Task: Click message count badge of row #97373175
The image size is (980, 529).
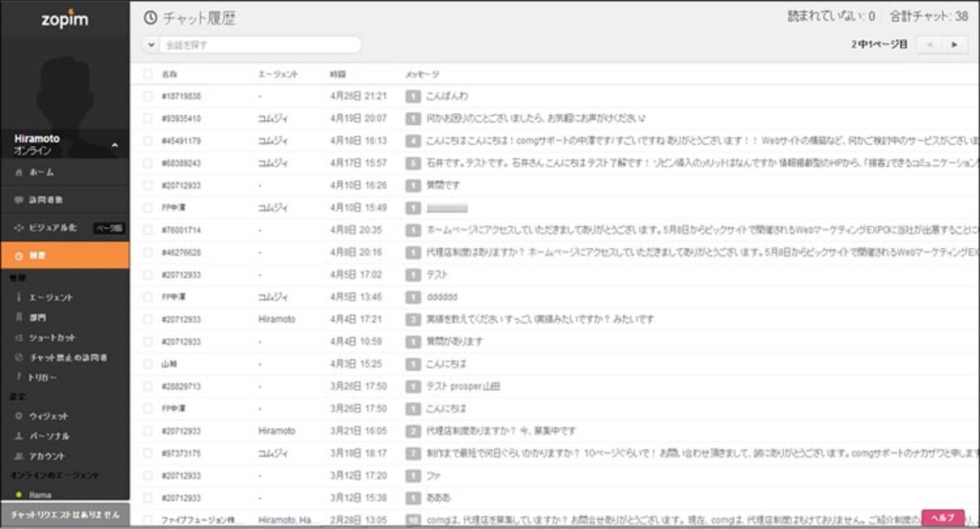Action: click(x=413, y=453)
